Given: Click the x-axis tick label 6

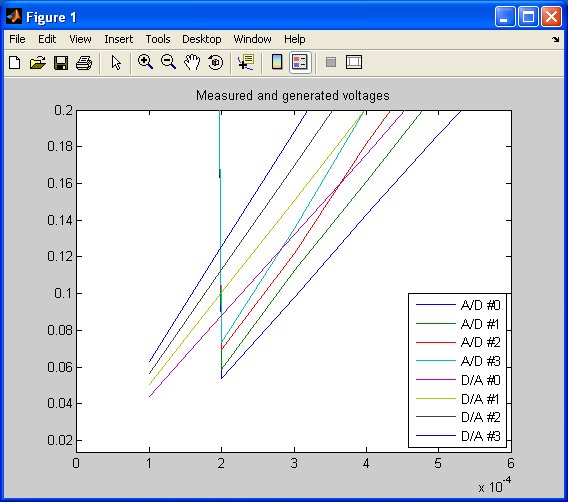Looking at the screenshot, I should point(510,463).
